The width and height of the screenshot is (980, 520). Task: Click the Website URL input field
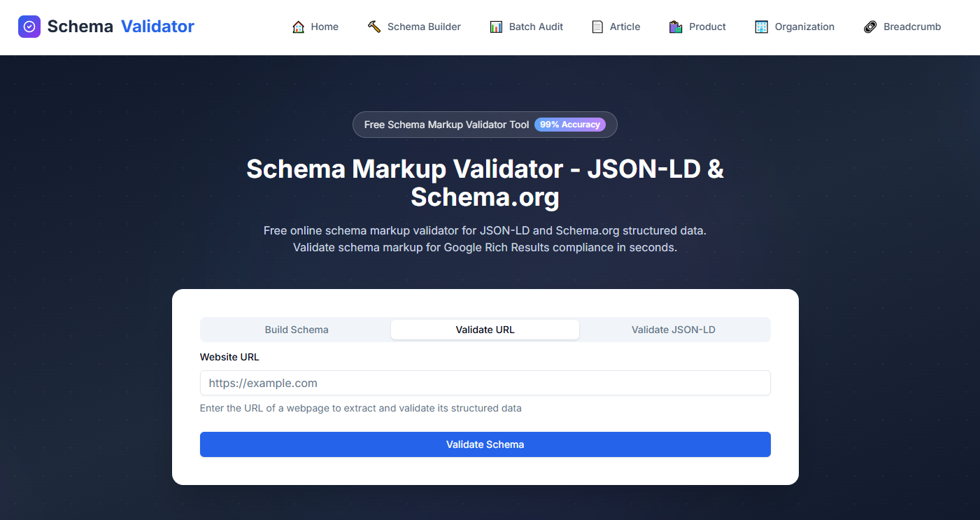click(x=485, y=383)
